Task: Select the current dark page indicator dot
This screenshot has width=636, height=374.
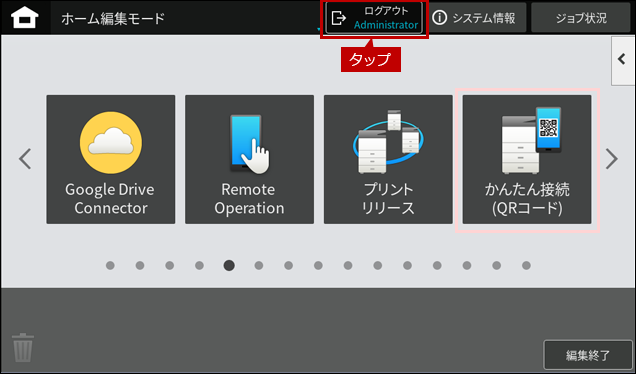Action: [229, 265]
